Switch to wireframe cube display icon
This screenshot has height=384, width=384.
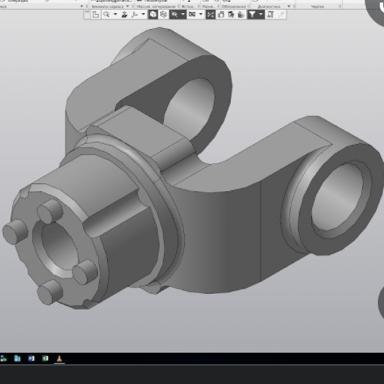163,14
